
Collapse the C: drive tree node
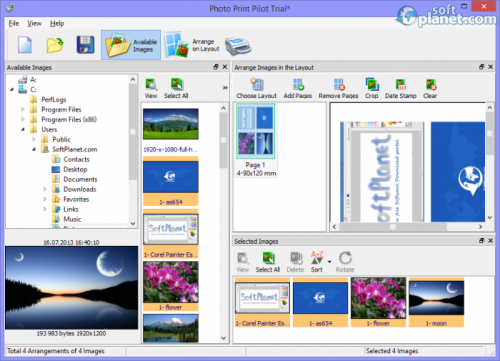(x=12, y=89)
